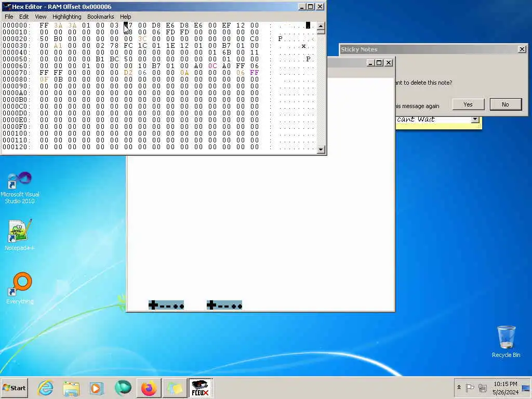Click the Show desktop button
Viewport: 532px width, 399px height.
(x=526, y=388)
